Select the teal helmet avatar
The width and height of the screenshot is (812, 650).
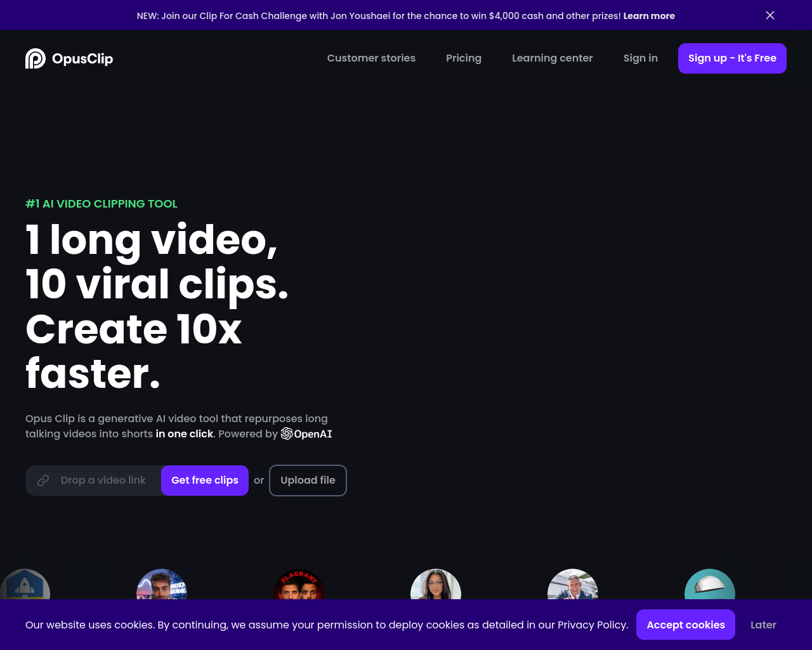pyautogui.click(x=710, y=585)
